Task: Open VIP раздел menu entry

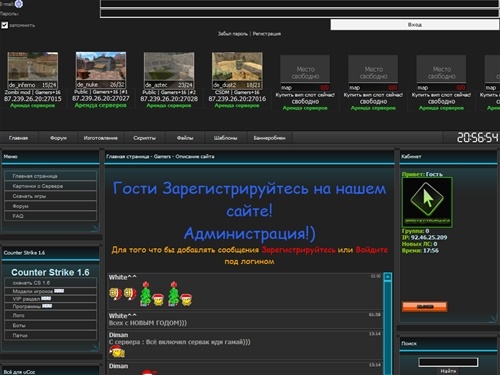Action: 51,299
